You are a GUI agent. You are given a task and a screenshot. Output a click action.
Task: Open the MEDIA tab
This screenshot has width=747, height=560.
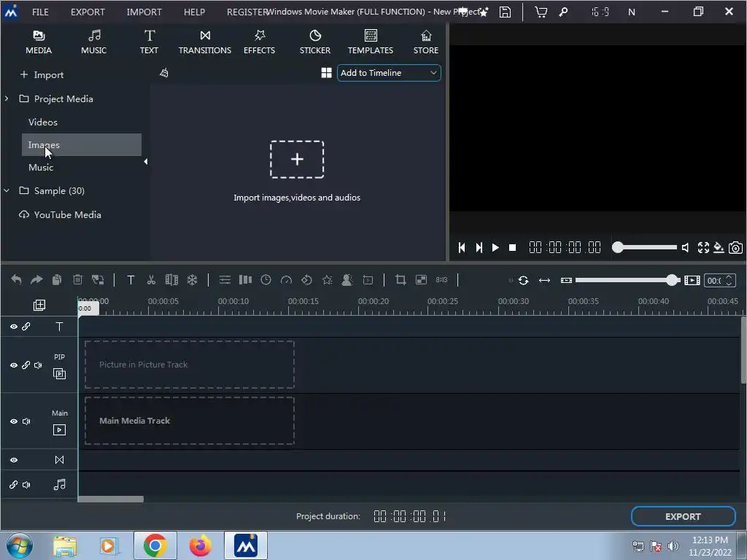coord(39,42)
